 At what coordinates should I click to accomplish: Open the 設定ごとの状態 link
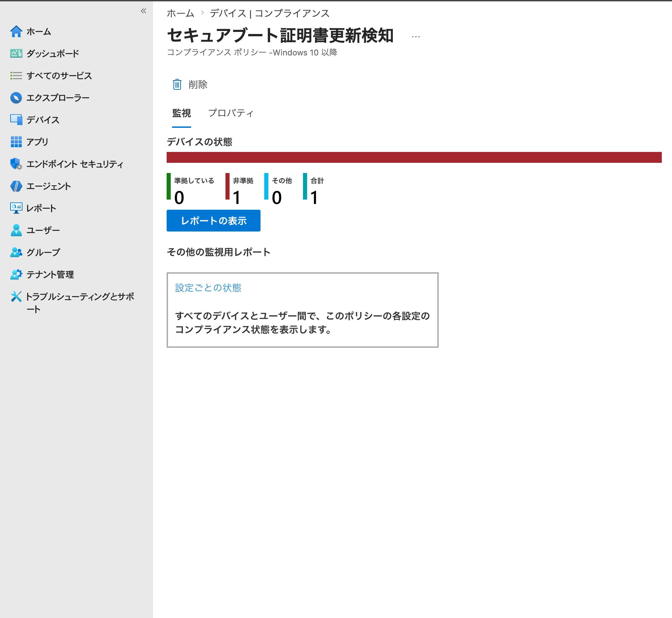[x=208, y=288]
